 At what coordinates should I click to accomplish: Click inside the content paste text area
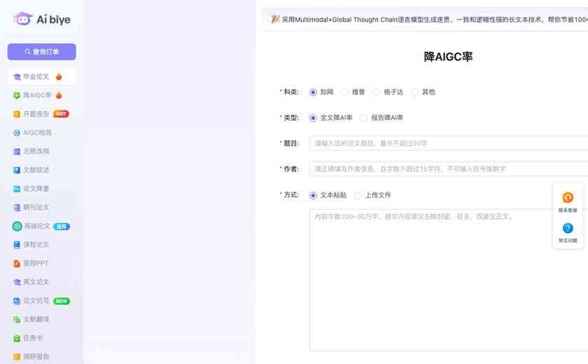[449, 280]
